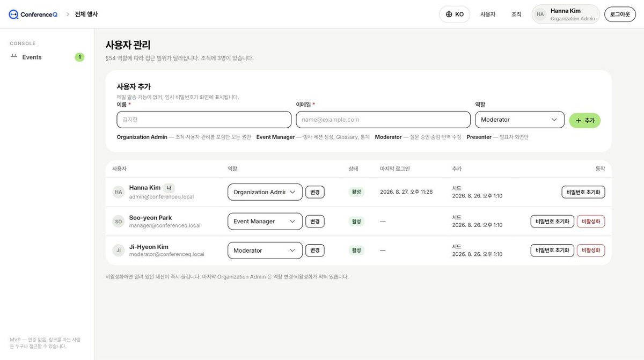
Task: Open Hanna Kim's Organization Admin role dropdown
Action: point(265,192)
